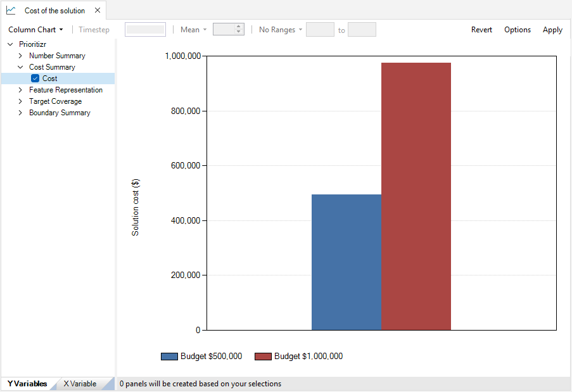Uncheck the Cost checkbox
Viewport: 572px width, 392px height.
pos(35,79)
